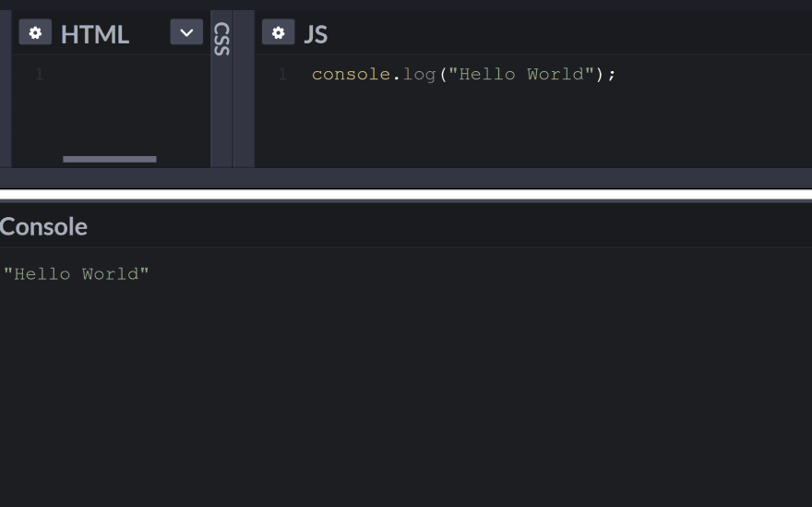Screen dimensions: 812x507
Task: Select the JS panel title
Action: coord(316,35)
